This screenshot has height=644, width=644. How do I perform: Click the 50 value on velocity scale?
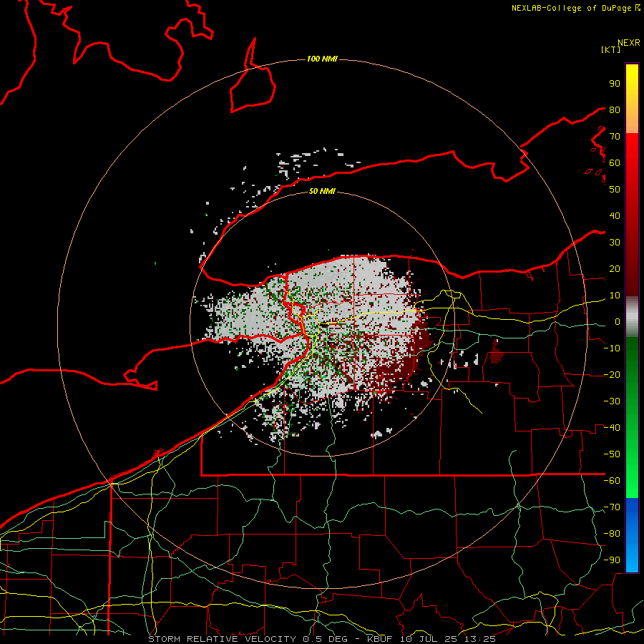click(615, 190)
